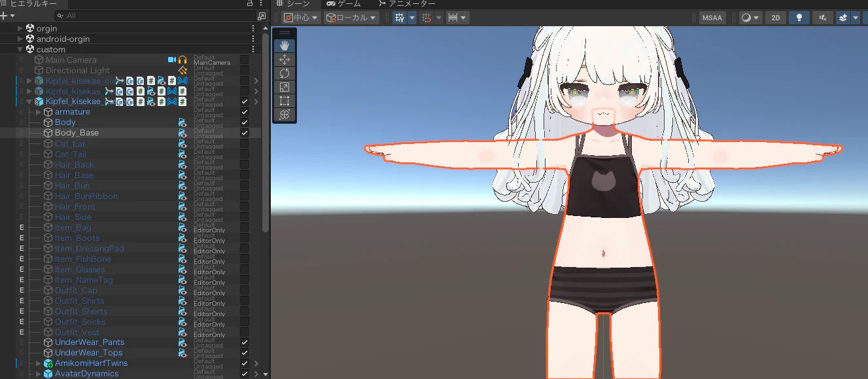The image size is (868, 379).
Task: Lock the Hierarchy panel
Action: (249, 4)
